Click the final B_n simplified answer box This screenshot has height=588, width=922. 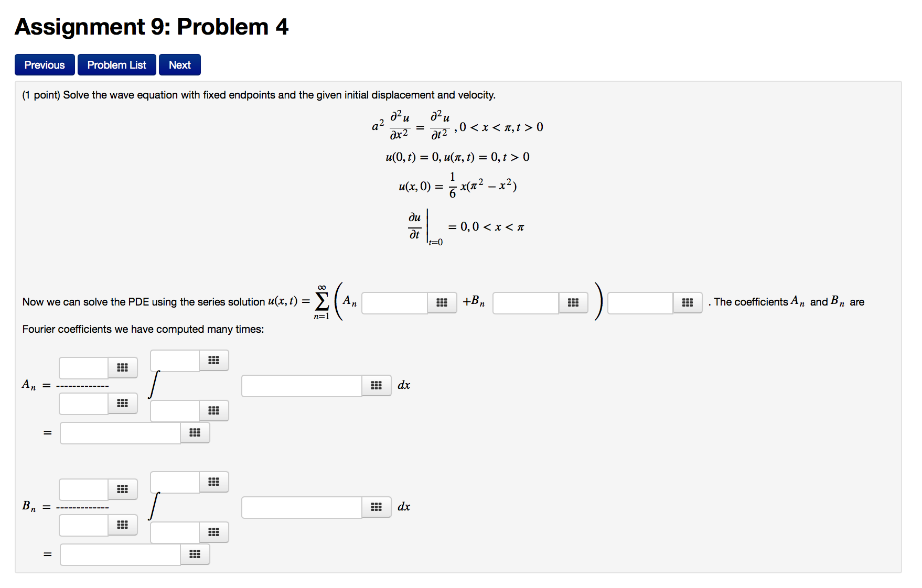coord(120,554)
